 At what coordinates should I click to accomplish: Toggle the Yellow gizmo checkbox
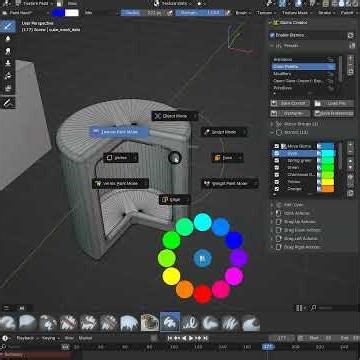pyautogui.click(x=276, y=182)
